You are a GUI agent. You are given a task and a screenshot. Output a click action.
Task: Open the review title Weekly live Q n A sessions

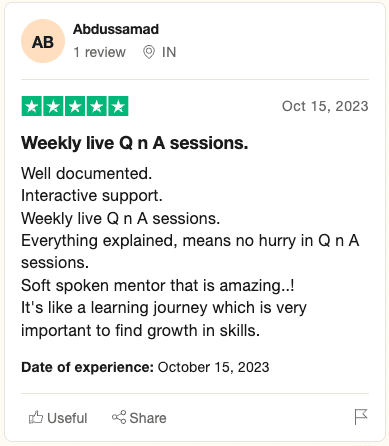pos(135,143)
